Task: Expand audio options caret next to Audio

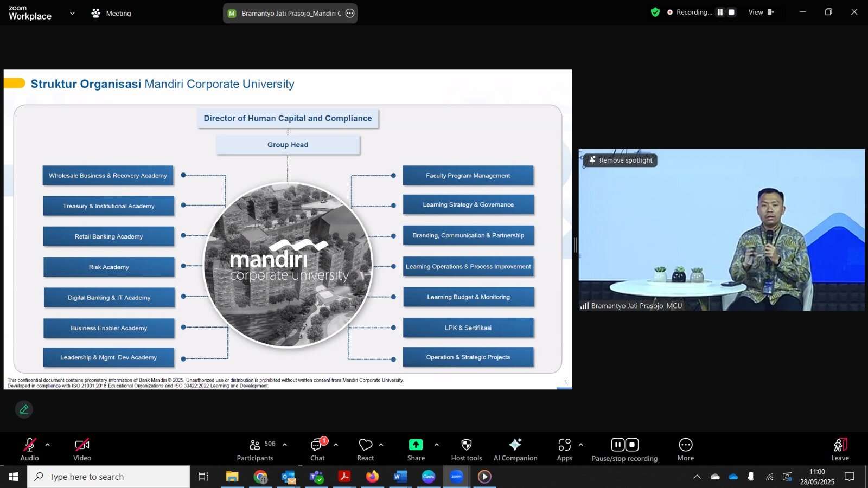Action: [x=47, y=445]
